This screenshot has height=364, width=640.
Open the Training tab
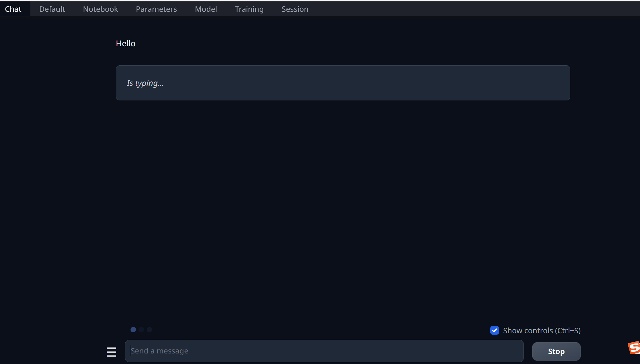coord(249,9)
